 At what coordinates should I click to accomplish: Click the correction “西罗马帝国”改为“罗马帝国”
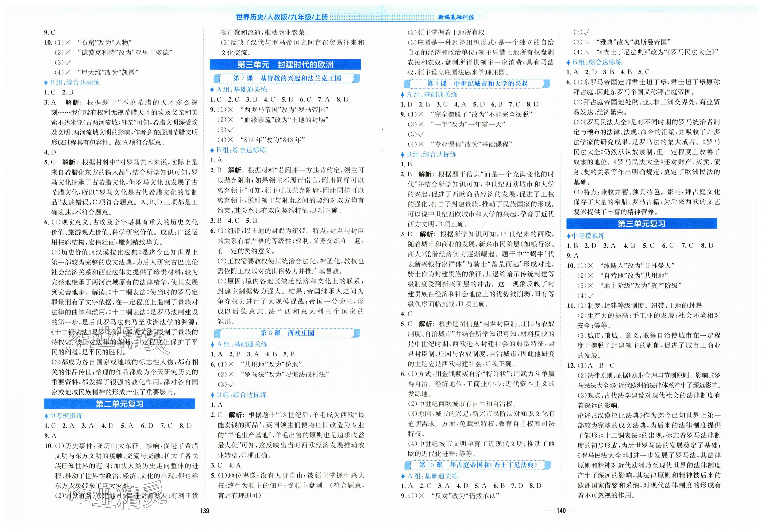(285, 110)
